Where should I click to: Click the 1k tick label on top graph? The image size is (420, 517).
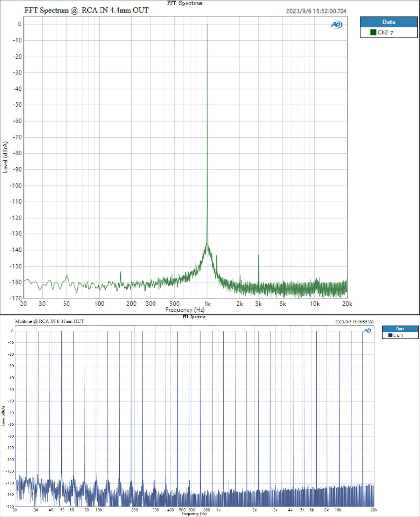point(207,304)
